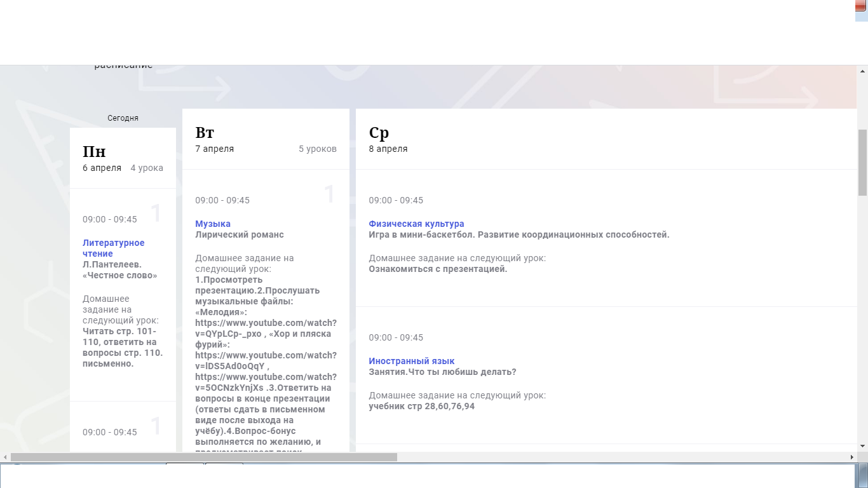This screenshot has width=868, height=488.
Task: Click the topic Игра в мини-баскетбол
Action: tap(421, 234)
